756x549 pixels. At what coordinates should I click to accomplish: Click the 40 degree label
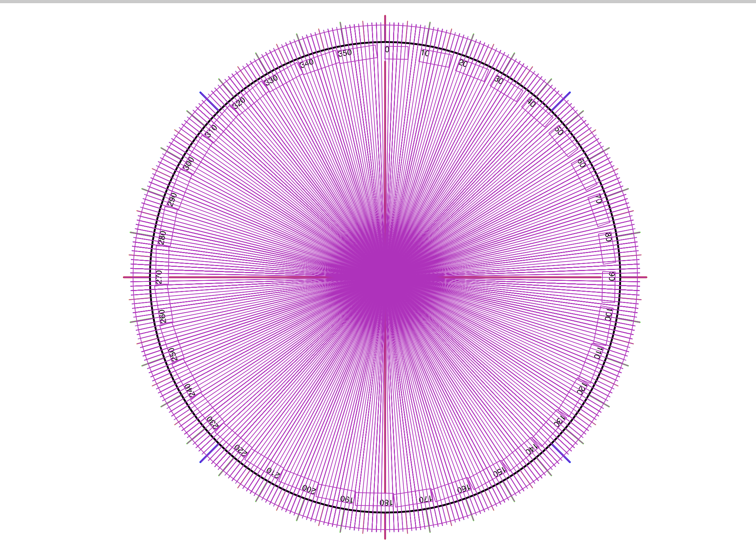click(531, 103)
